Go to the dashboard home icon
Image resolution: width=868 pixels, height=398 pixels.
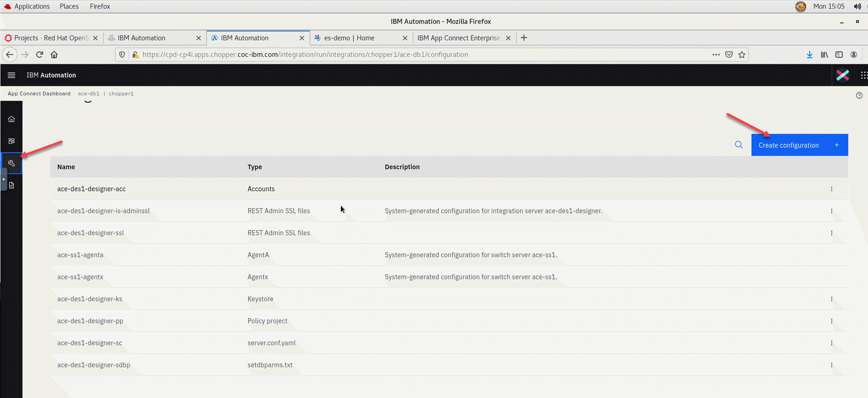point(11,119)
